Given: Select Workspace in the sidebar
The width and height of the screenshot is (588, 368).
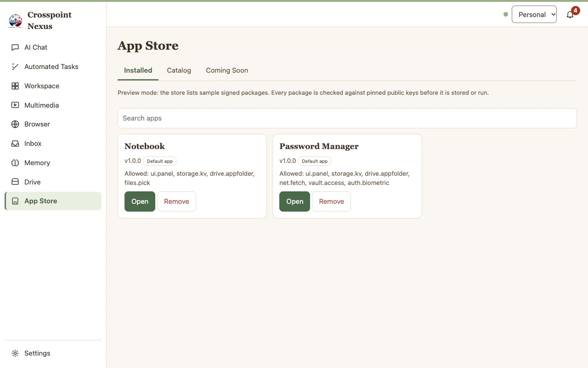Looking at the screenshot, I should click(x=42, y=86).
